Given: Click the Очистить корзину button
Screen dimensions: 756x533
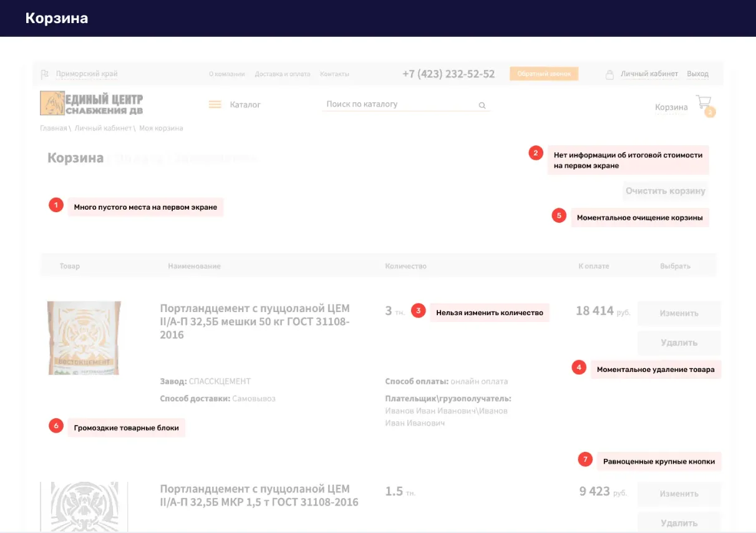Looking at the screenshot, I should (x=666, y=191).
